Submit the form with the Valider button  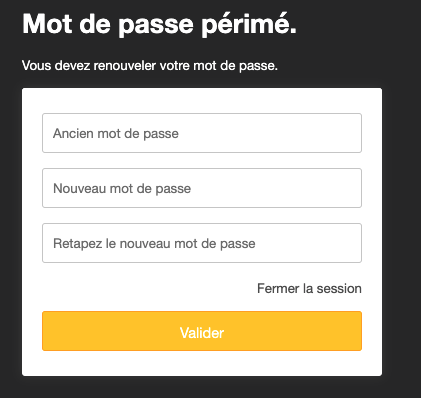click(x=202, y=331)
